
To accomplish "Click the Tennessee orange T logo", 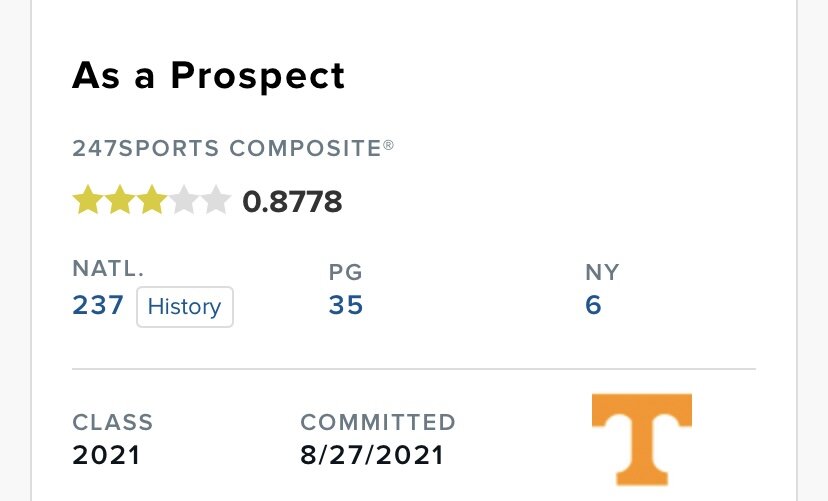I will pos(641,439).
